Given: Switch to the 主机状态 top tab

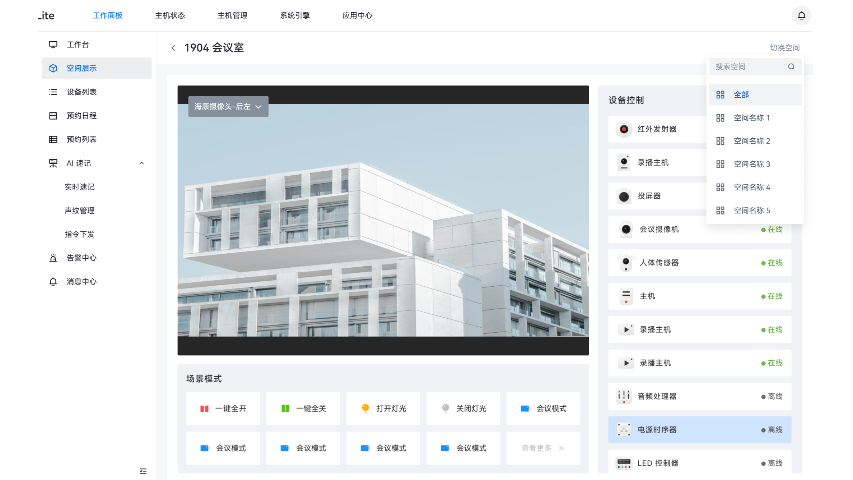Looking at the screenshot, I should 170,15.
